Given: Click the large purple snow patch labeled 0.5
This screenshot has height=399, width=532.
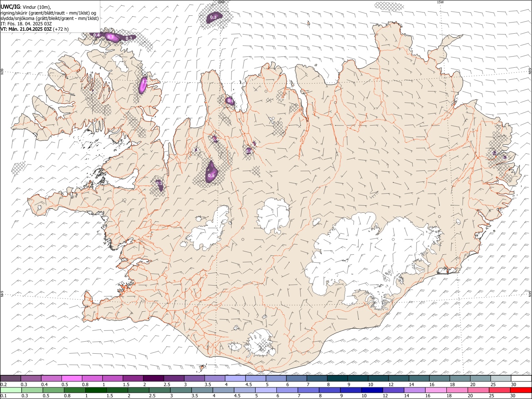Looking at the screenshot, I should [211, 173].
